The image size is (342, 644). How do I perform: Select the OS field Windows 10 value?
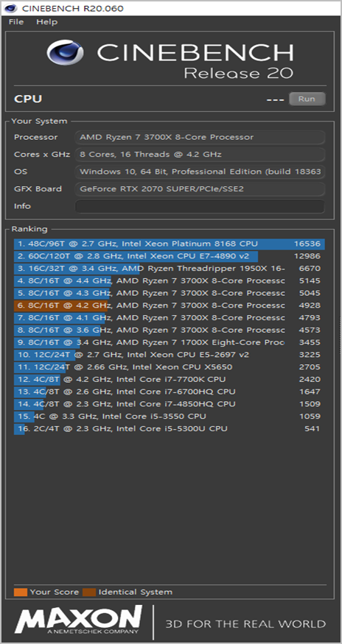pyautogui.click(x=200, y=171)
